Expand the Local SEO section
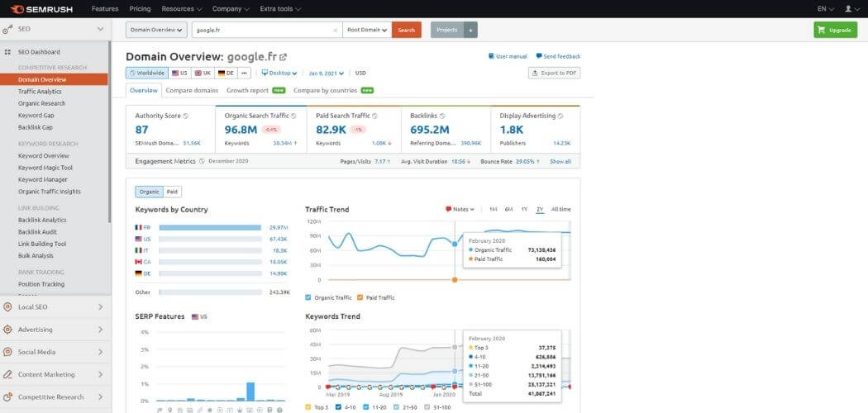 (55, 306)
